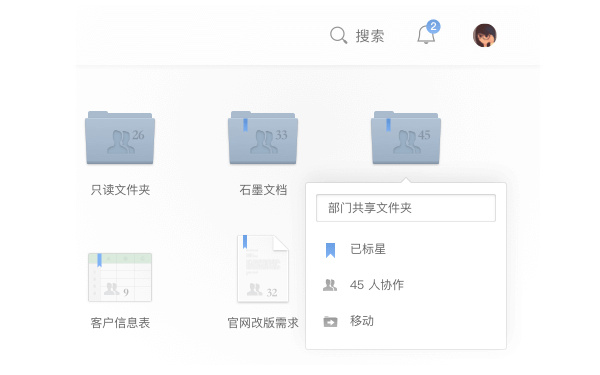Click the 官网改版需求 file name
Viewport: 600px width, 375px height.
tap(263, 323)
